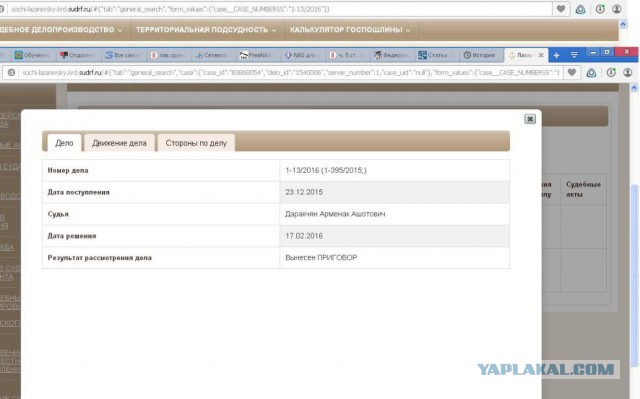
Task: Click the page vertical scrollbar thumb
Action: click(x=634, y=277)
